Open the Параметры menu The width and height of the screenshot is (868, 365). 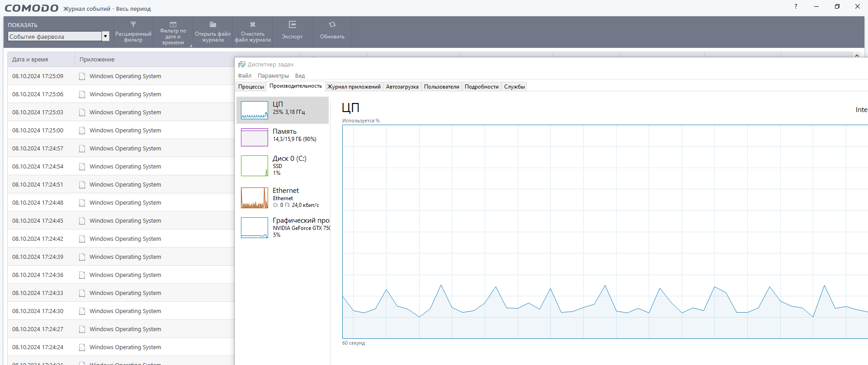pos(273,76)
